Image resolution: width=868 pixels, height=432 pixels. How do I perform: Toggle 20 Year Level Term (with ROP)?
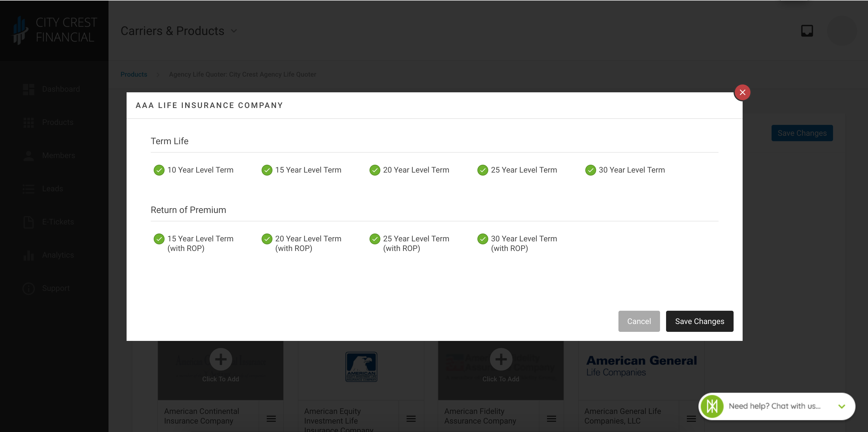click(267, 239)
